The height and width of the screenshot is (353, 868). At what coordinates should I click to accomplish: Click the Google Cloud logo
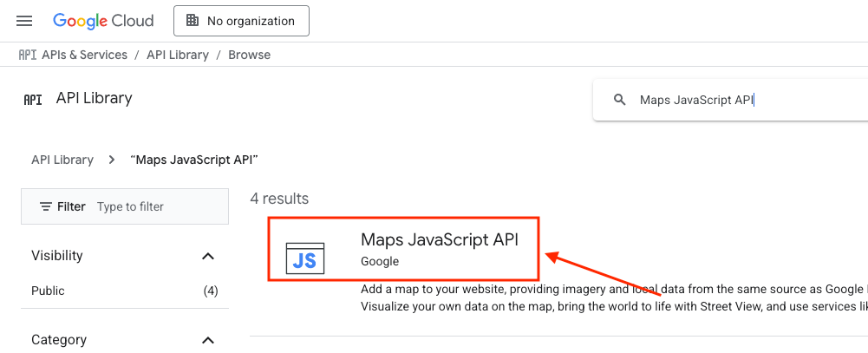click(x=103, y=21)
